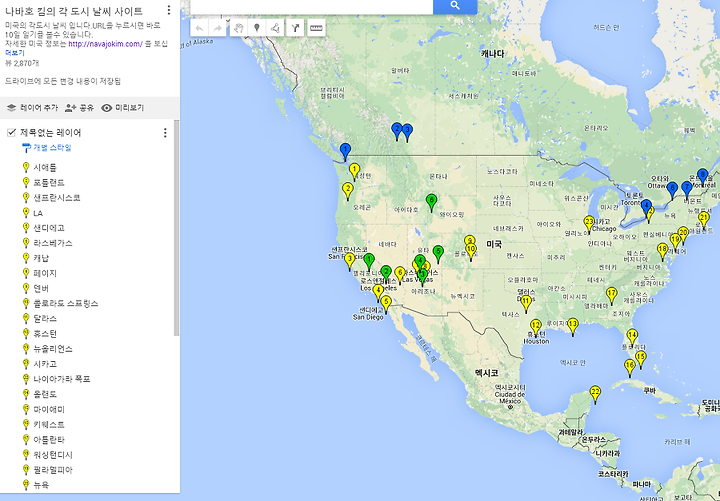This screenshot has width=720, height=501.
Task: Select the add directions tool
Action: click(295, 28)
